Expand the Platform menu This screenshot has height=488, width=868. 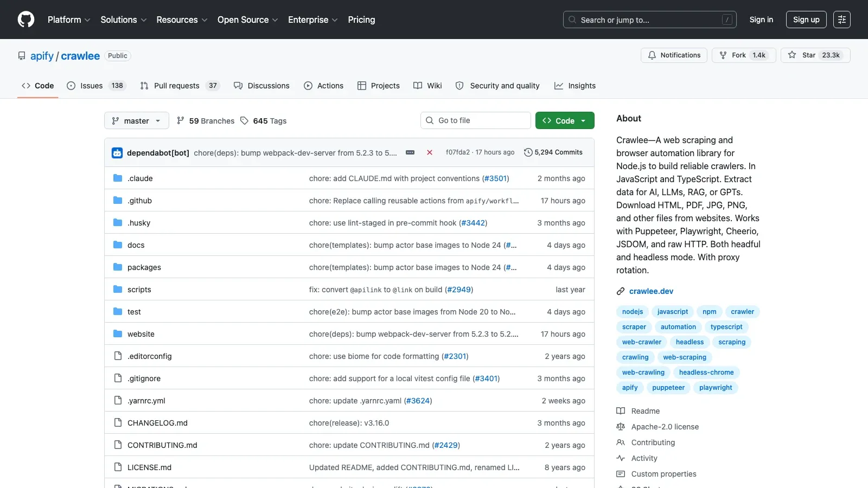click(x=69, y=20)
